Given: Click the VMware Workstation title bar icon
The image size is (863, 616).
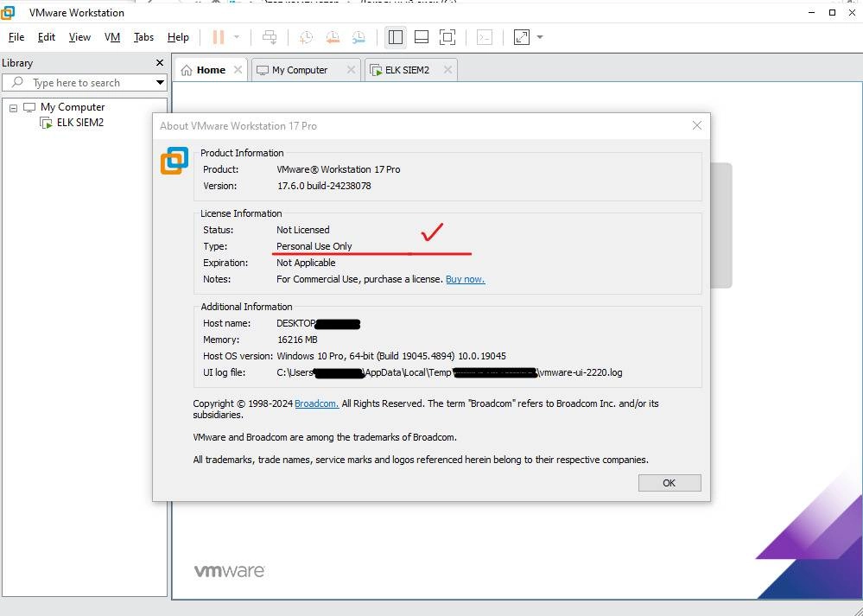Looking at the screenshot, I should pyautogui.click(x=9, y=12).
